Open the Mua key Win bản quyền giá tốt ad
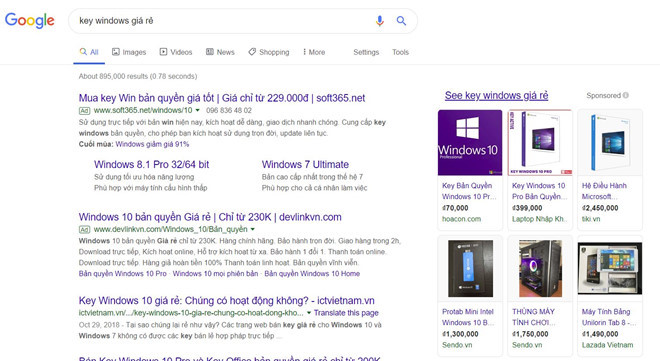660x361 pixels. tap(222, 98)
